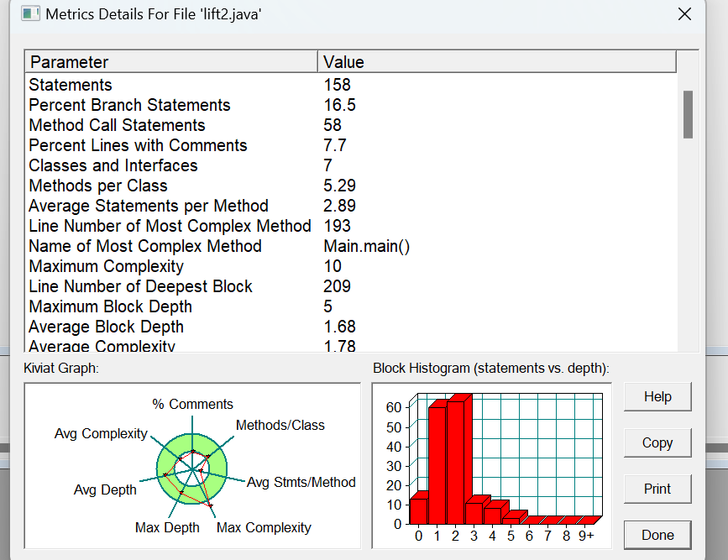Screen dimensions: 728x560
Task: Click the value 158 for Statements
Action: point(337,85)
